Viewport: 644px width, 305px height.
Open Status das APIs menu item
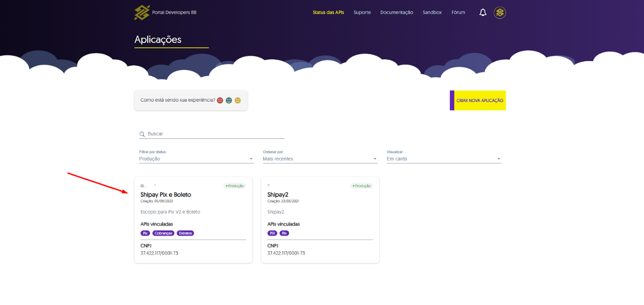329,13
